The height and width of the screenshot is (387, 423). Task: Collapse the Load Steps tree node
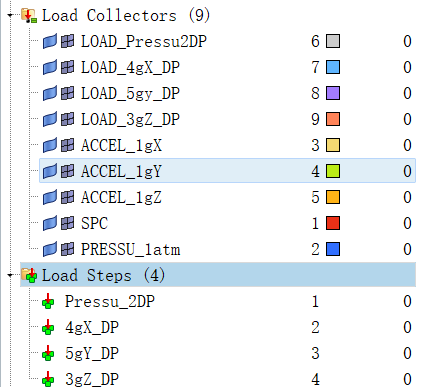tap(10, 275)
